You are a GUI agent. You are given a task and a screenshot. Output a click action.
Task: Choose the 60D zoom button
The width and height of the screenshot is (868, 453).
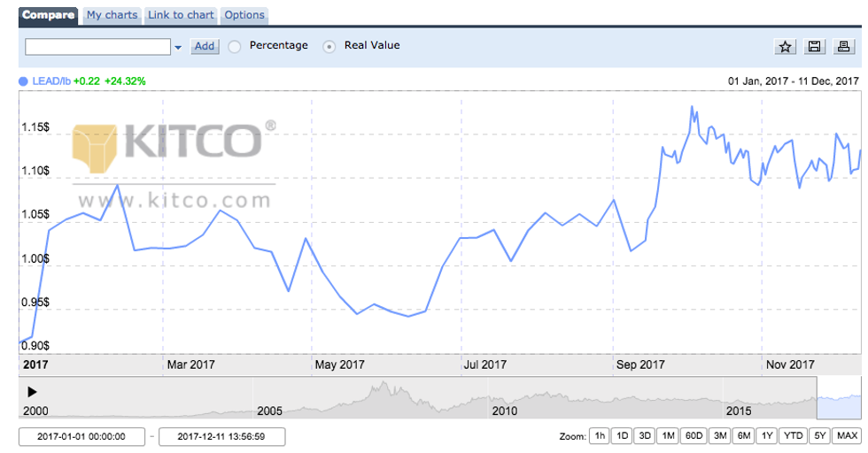pyautogui.click(x=693, y=436)
